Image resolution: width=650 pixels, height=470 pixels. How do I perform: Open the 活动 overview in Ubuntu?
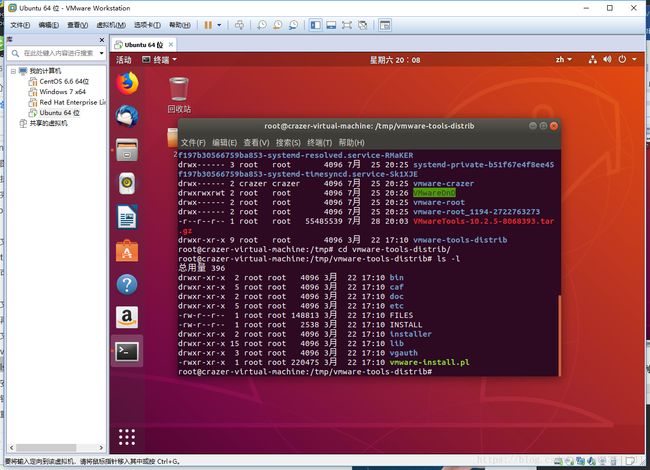(124, 60)
